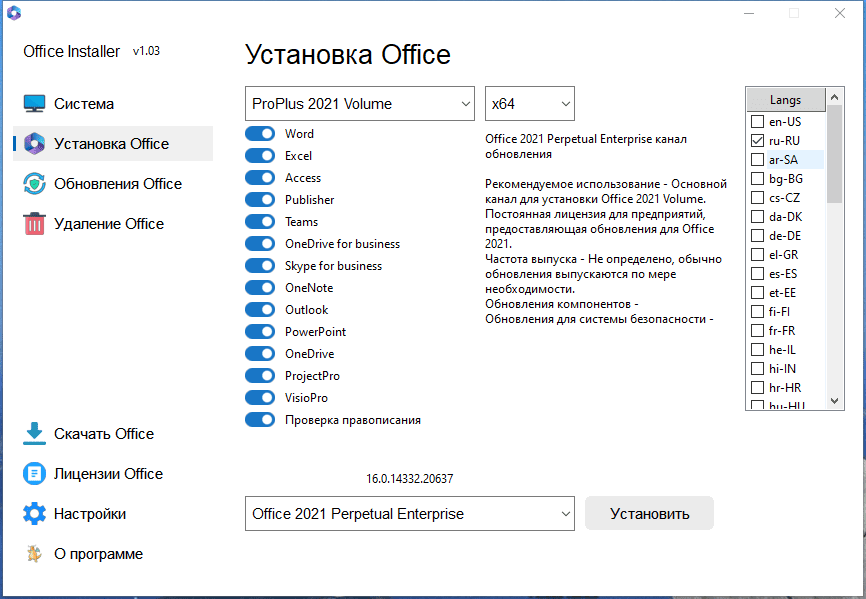Click languages list scroll up arrow
The image size is (866, 599).
click(835, 97)
